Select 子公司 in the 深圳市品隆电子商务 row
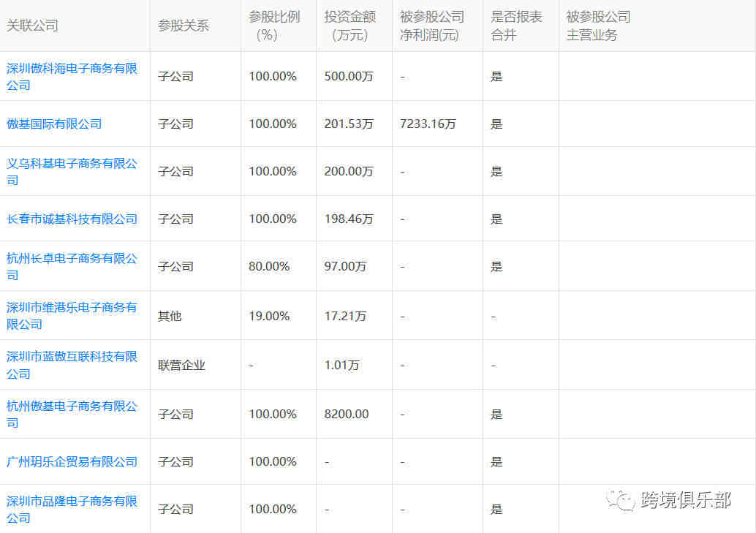The image size is (756, 533). point(175,510)
